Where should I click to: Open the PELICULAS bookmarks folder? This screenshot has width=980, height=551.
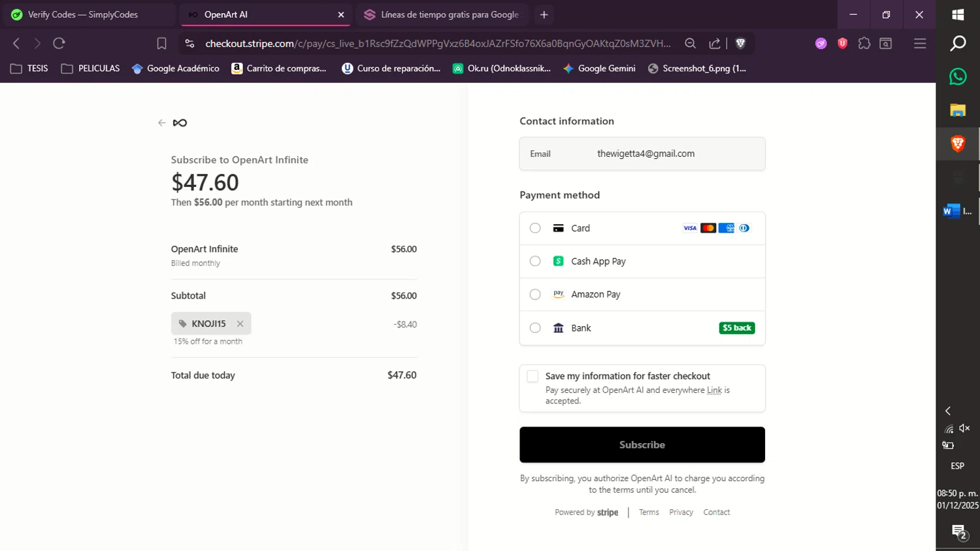click(90, 68)
